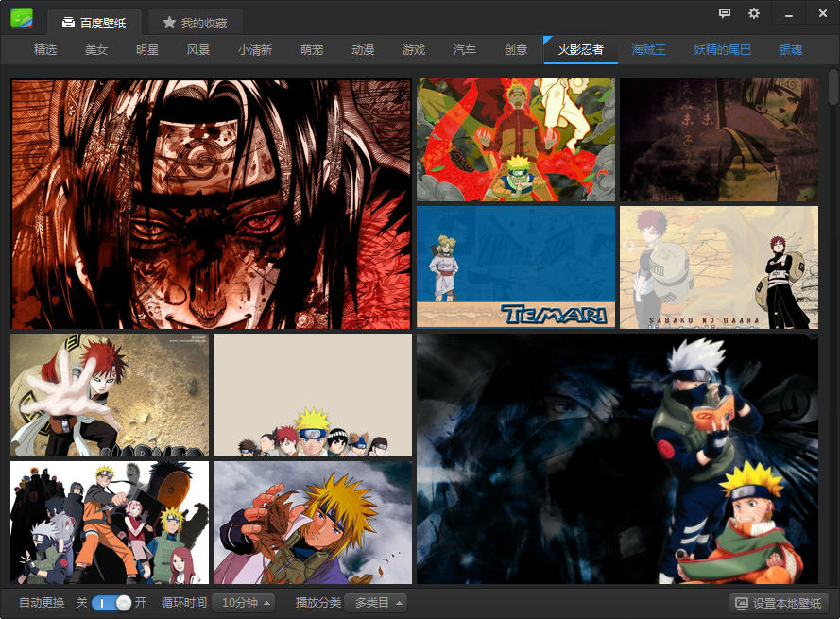Select the 银魂 category link

pyautogui.click(x=790, y=50)
